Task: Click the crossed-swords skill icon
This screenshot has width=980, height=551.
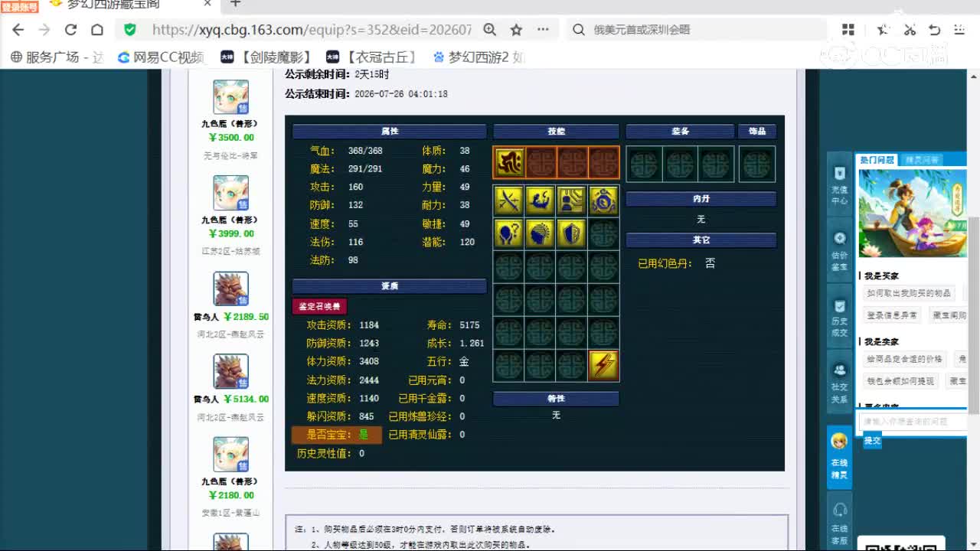Action: pos(508,201)
